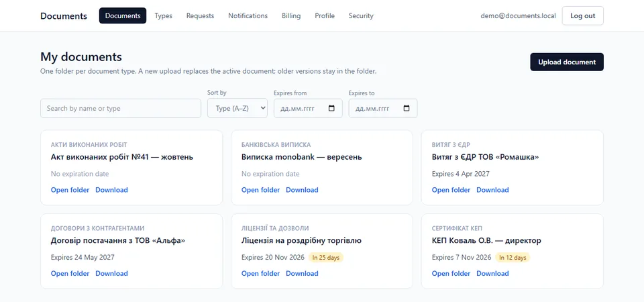Download Договір постачання з ТОВ «Альфа»
The width and height of the screenshot is (644, 302).
pos(112,273)
